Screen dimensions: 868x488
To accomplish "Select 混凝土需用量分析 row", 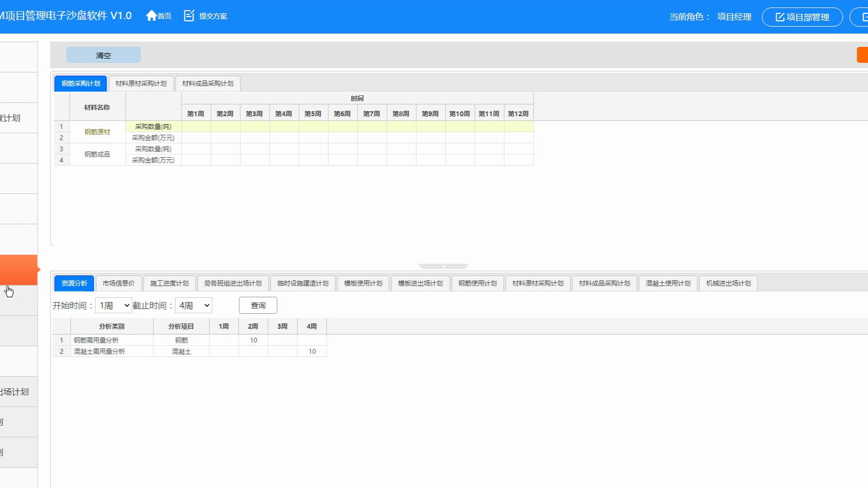I will 189,351.
